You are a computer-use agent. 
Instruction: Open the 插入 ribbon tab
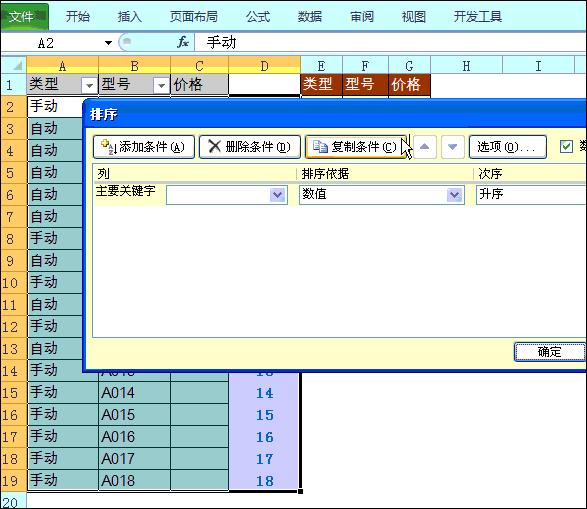coord(130,16)
